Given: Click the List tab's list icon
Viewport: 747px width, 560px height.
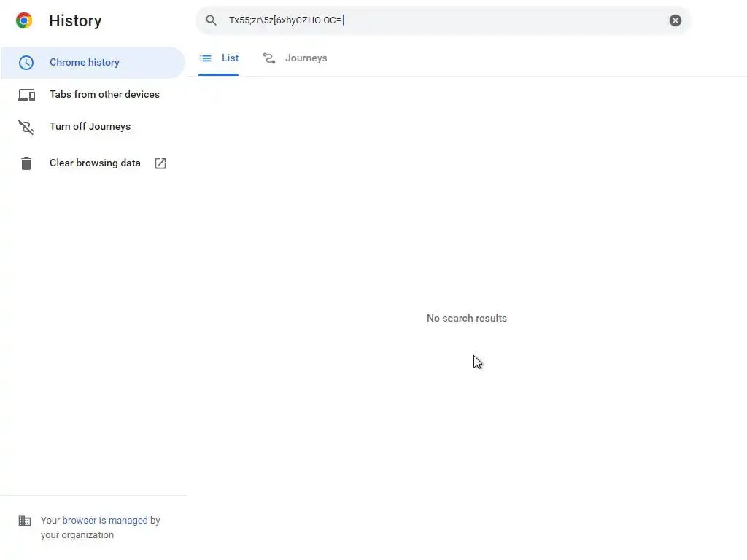Looking at the screenshot, I should (206, 58).
